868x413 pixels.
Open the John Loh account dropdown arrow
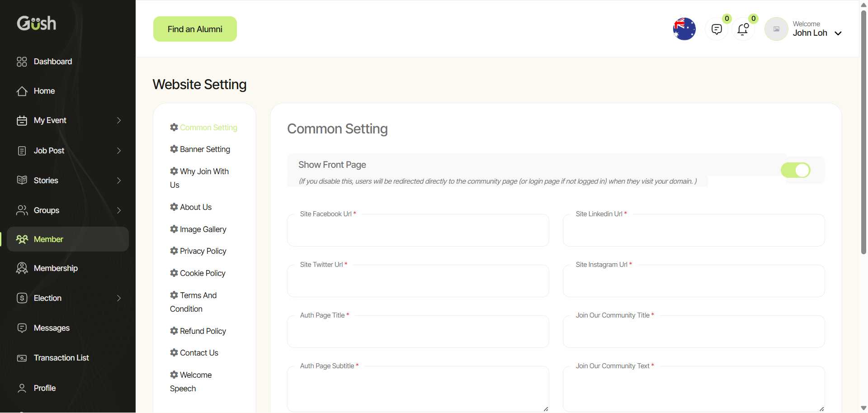(x=838, y=33)
